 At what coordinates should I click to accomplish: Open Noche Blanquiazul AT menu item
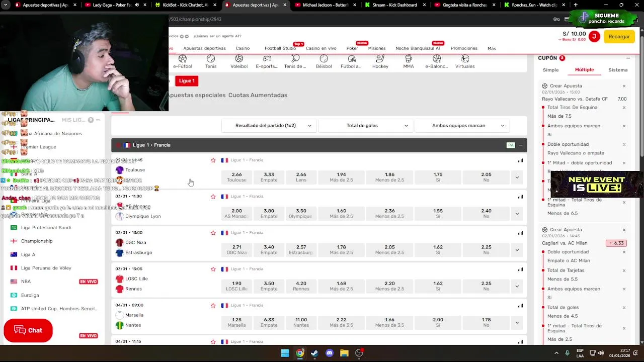[418, 48]
